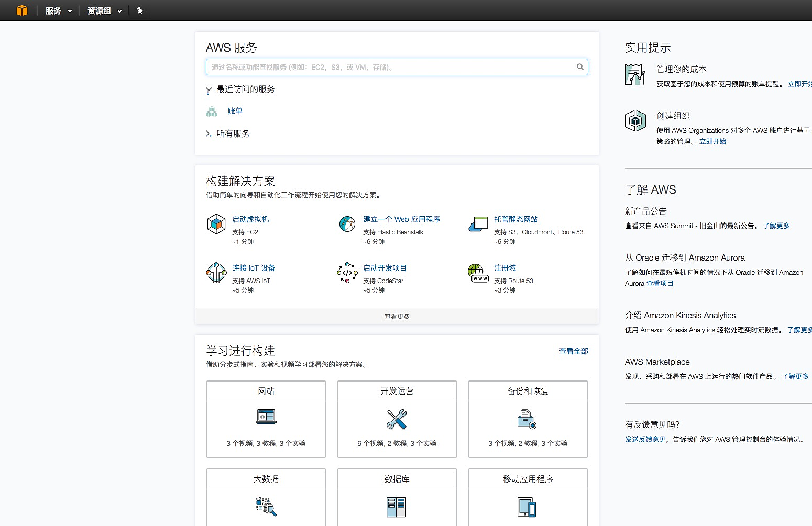Click the static website hosting icon
This screenshot has width=812, height=526.
(x=478, y=224)
